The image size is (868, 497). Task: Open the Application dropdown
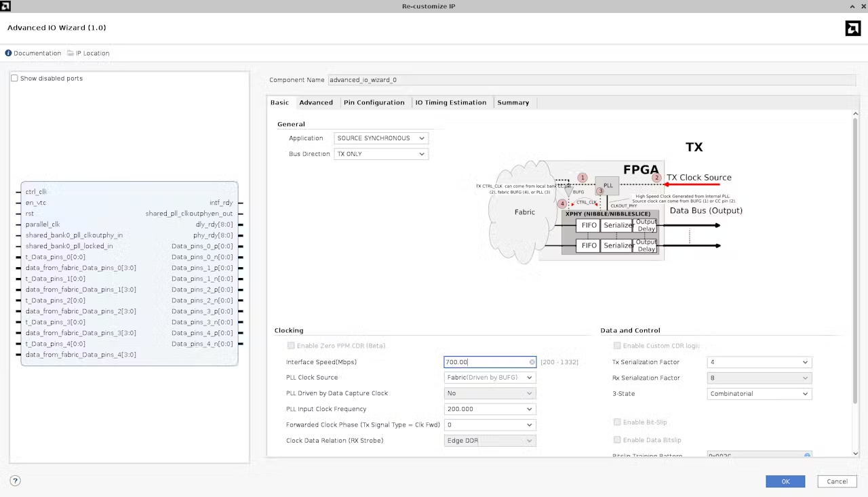point(381,138)
